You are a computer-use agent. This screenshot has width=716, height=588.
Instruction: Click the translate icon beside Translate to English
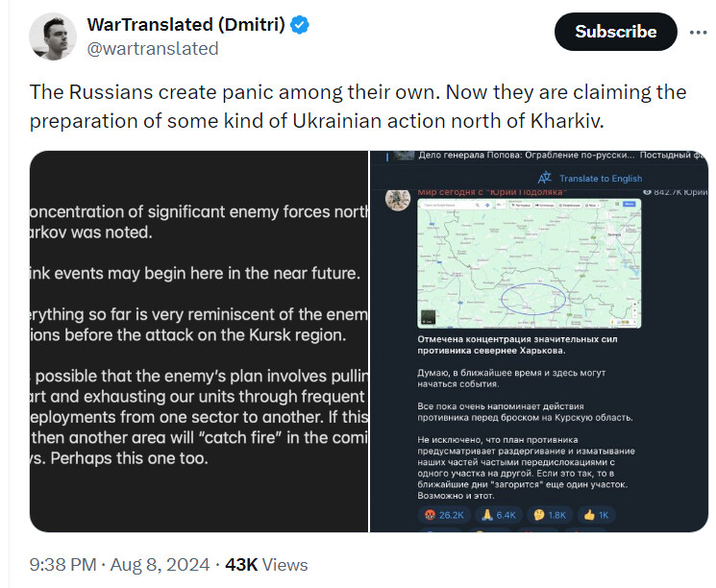coord(545,178)
